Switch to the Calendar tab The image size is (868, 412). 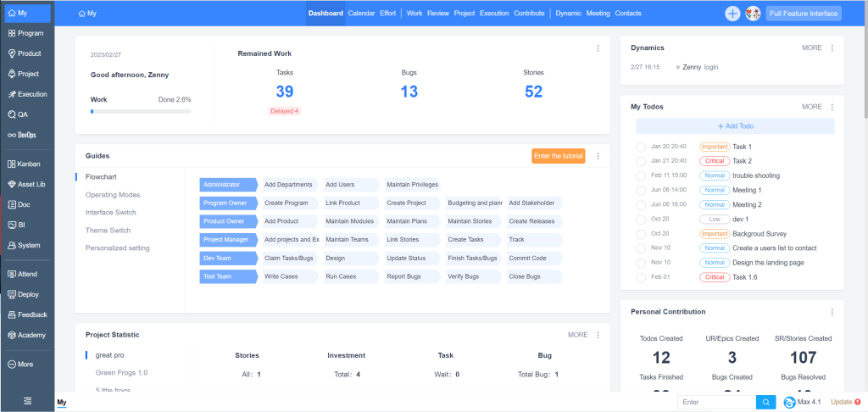click(361, 14)
